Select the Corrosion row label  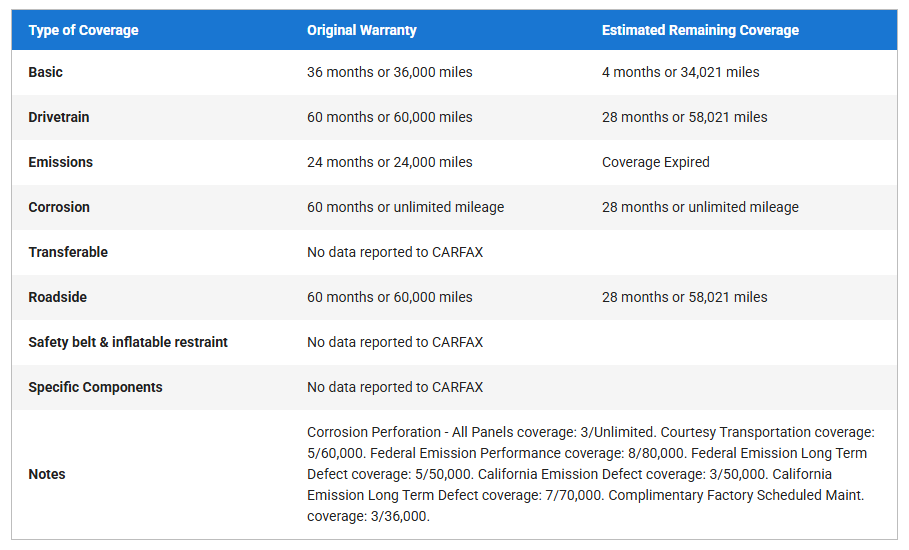point(59,207)
